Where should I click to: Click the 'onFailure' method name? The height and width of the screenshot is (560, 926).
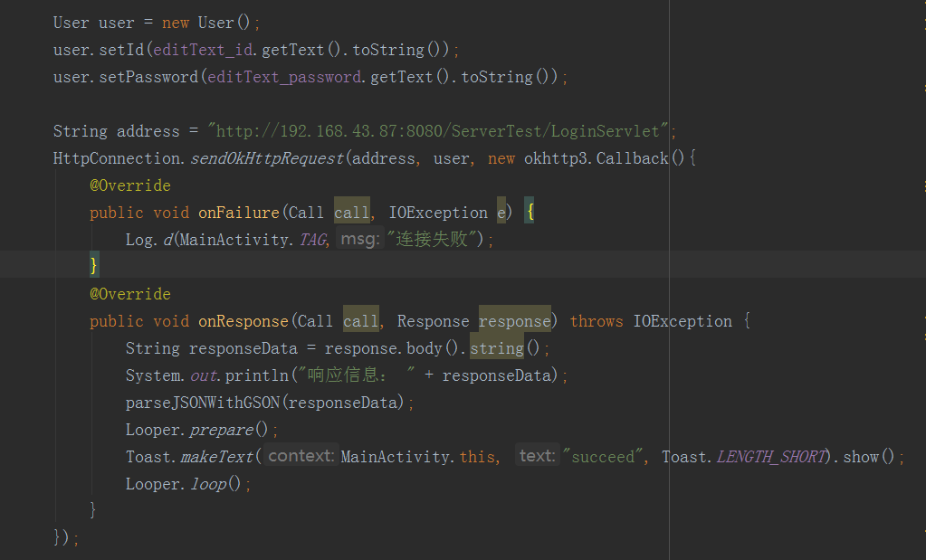tap(239, 213)
